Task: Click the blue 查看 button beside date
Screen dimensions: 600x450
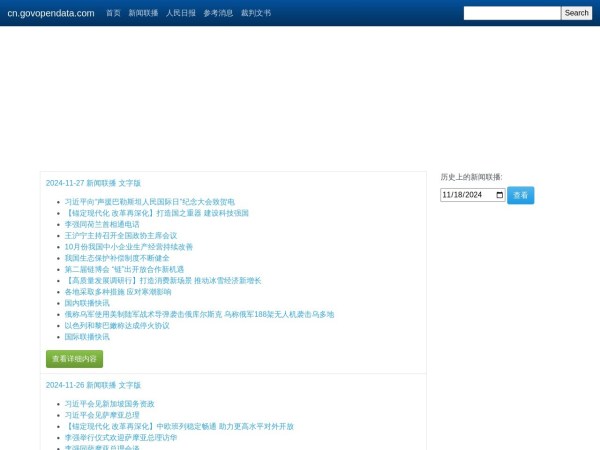Action: 520,195
